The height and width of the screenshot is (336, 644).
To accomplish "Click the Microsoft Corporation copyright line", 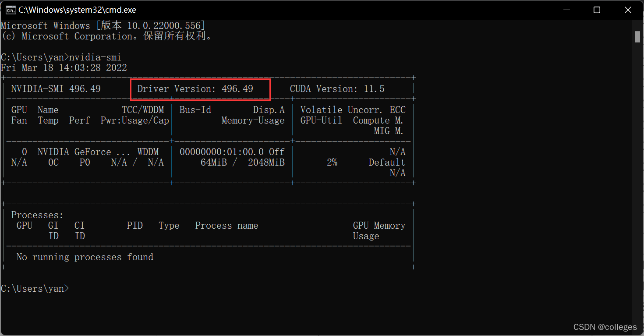I will point(107,36).
